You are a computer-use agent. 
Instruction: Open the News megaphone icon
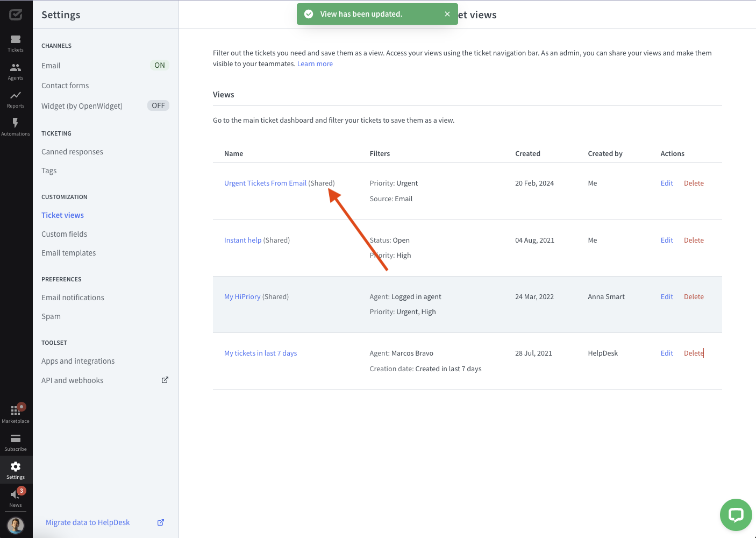(16, 494)
